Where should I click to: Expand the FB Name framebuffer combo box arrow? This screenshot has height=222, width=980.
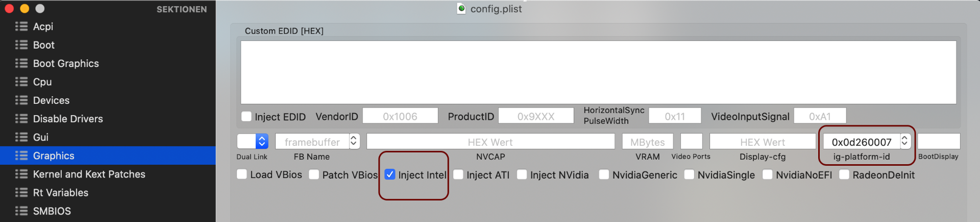tap(354, 141)
